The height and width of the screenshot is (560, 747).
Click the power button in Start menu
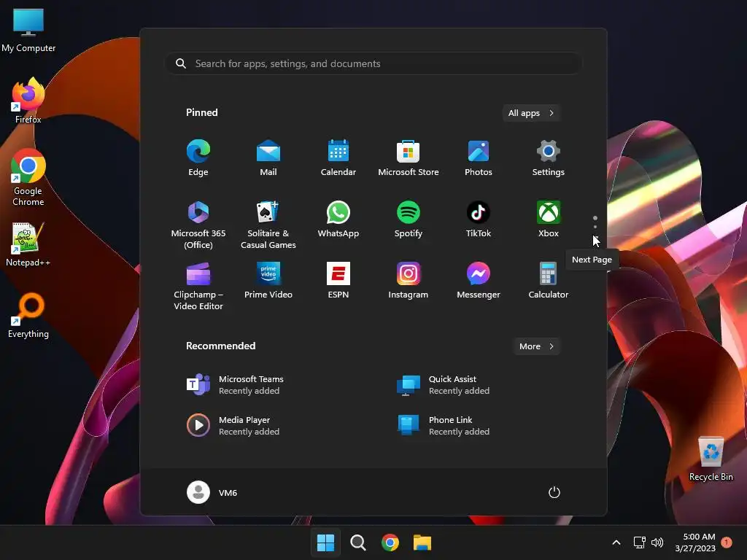click(554, 492)
